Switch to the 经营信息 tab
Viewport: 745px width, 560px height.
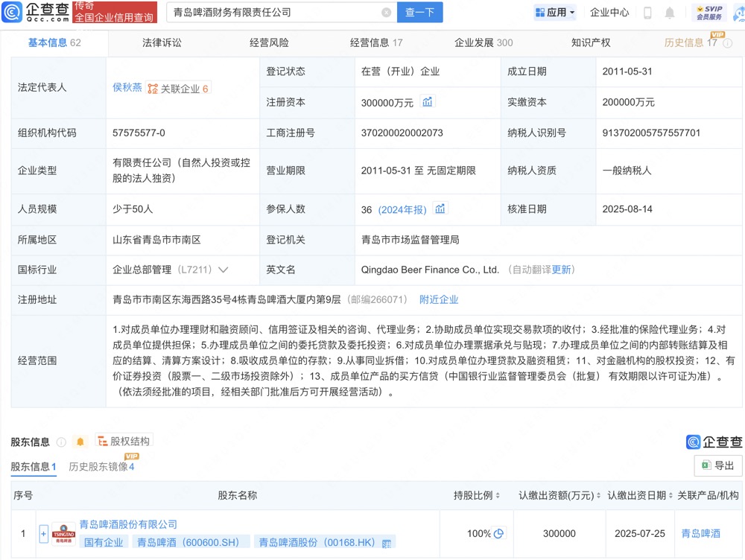coord(375,42)
